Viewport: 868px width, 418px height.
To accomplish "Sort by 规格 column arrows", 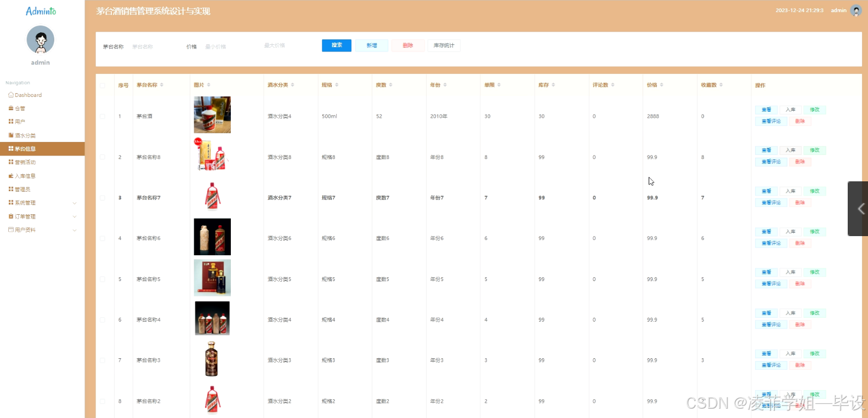I will point(337,85).
